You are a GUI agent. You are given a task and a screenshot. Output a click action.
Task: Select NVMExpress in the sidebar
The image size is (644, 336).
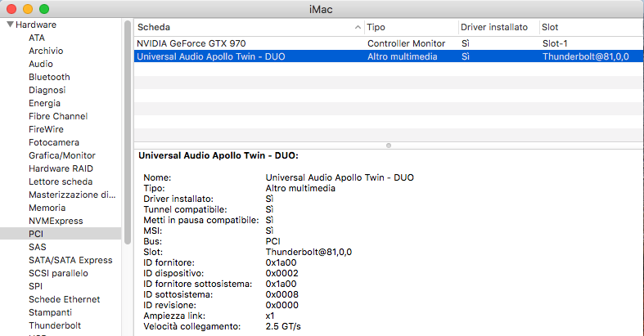coord(56,221)
